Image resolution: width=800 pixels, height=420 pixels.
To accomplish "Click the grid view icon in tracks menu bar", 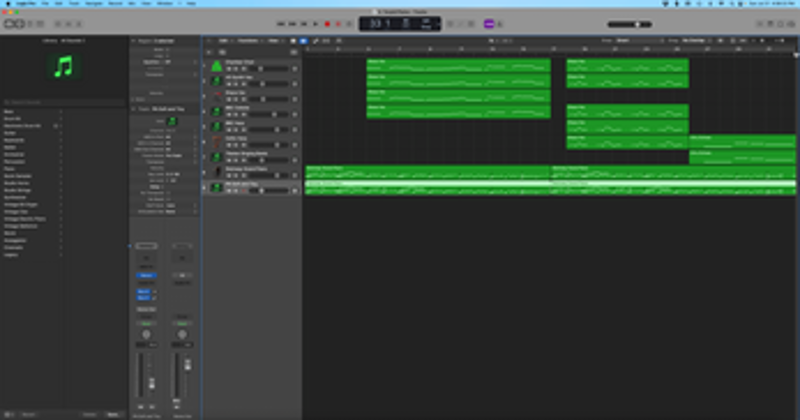I will coord(293,41).
